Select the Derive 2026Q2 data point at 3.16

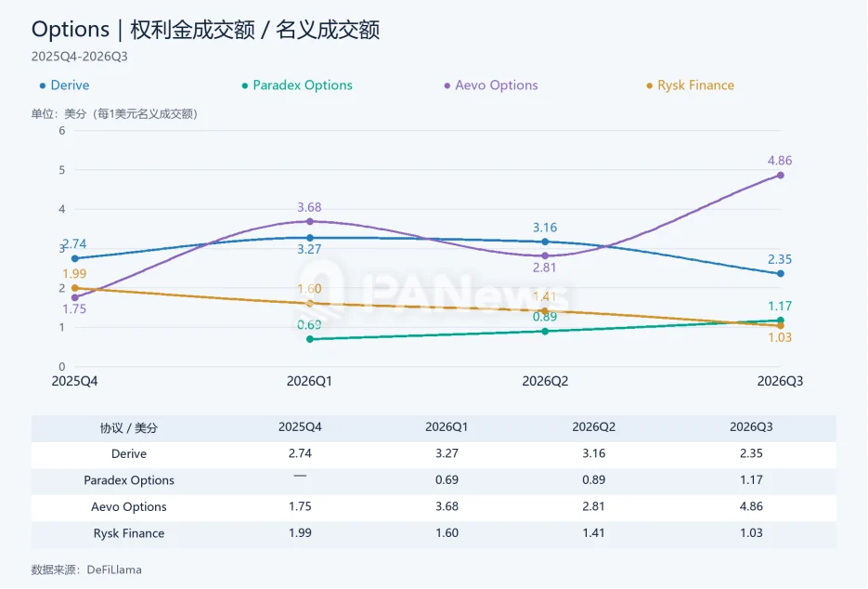pos(545,242)
